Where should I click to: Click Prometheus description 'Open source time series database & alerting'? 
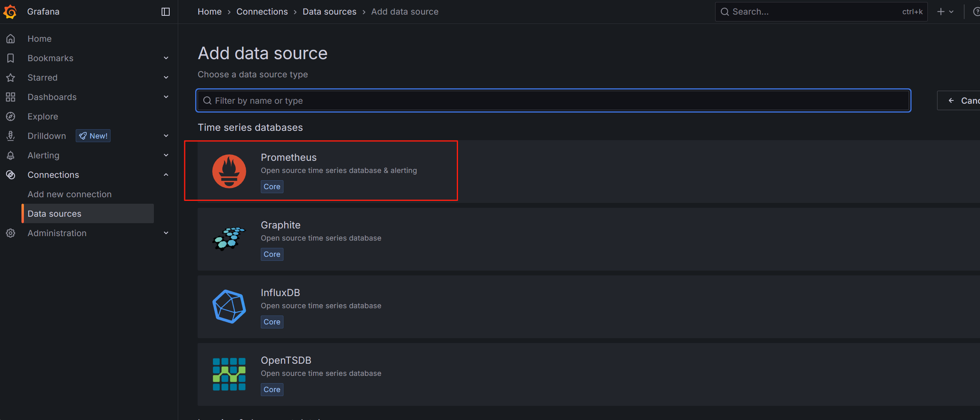point(339,171)
